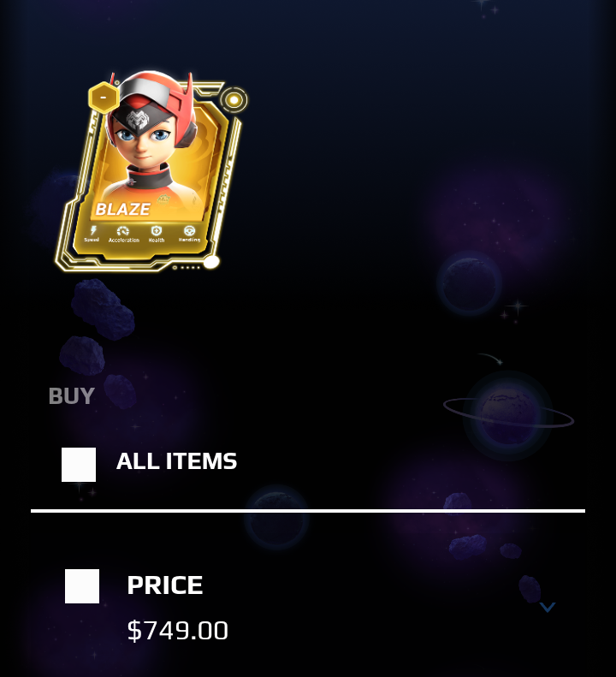Click the small dot indicators below card

click(x=187, y=268)
